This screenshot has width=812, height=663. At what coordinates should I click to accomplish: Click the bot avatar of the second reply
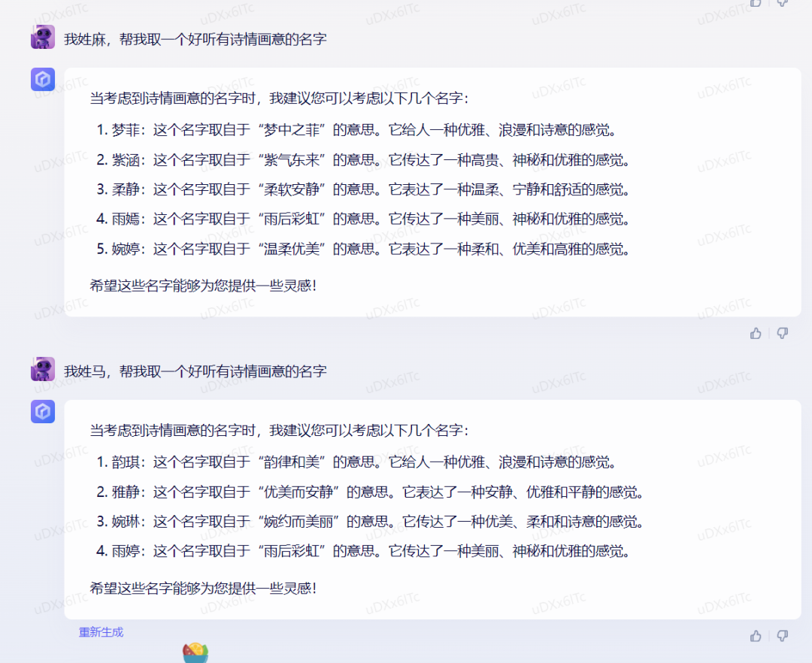(43, 411)
